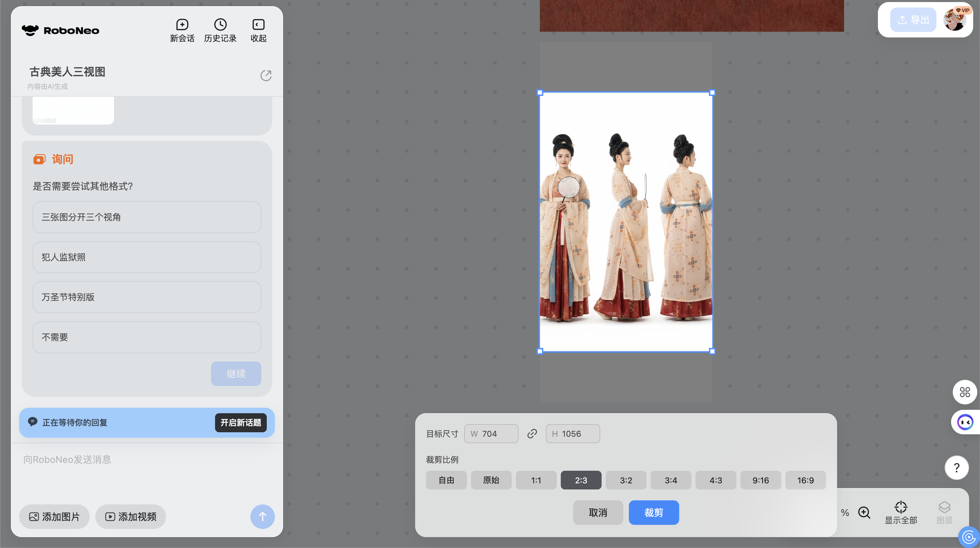Choose the 16:9 crop ratio

click(x=805, y=480)
